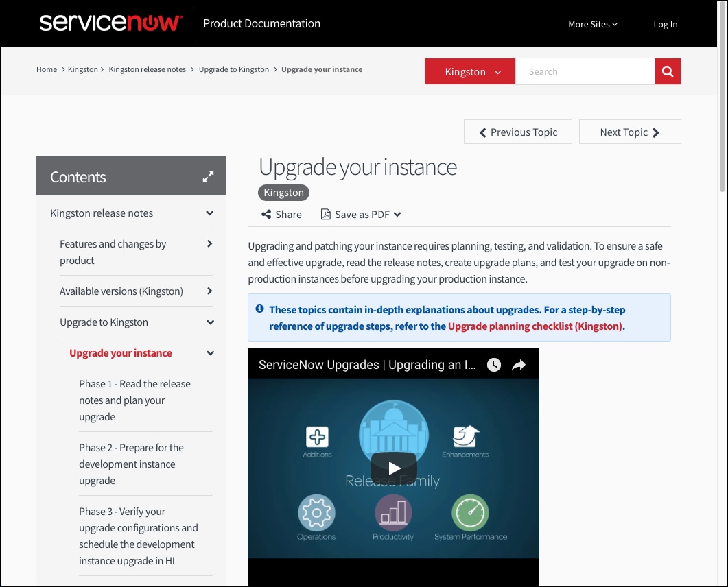Viewport: 728px width, 587px height.
Task: Click the Home breadcrumb
Action: [x=47, y=69]
